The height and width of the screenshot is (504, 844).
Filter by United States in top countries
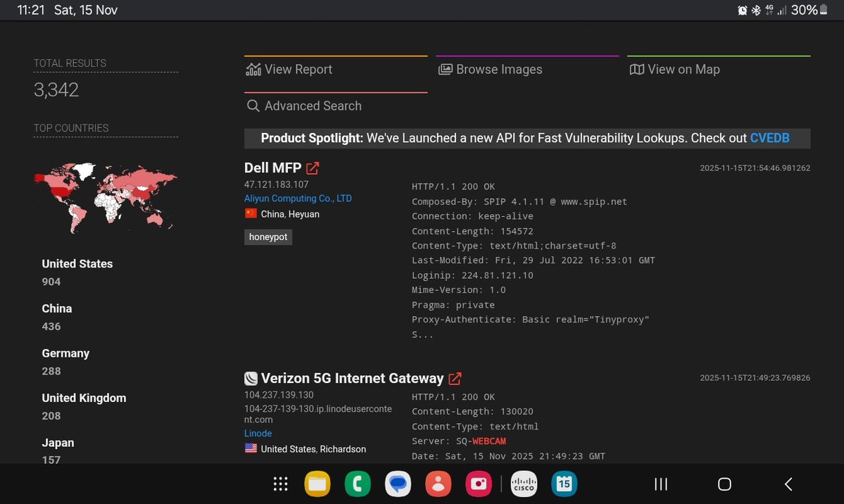(x=77, y=264)
